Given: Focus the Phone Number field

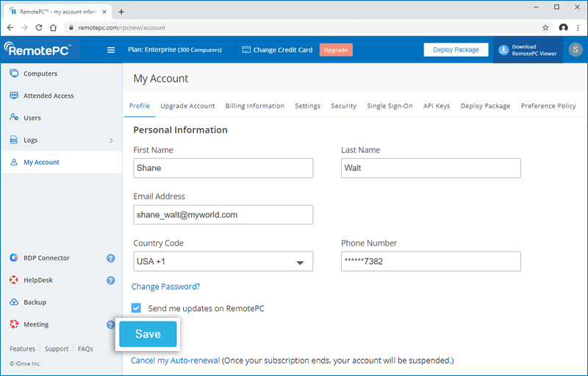Looking at the screenshot, I should click(431, 261).
